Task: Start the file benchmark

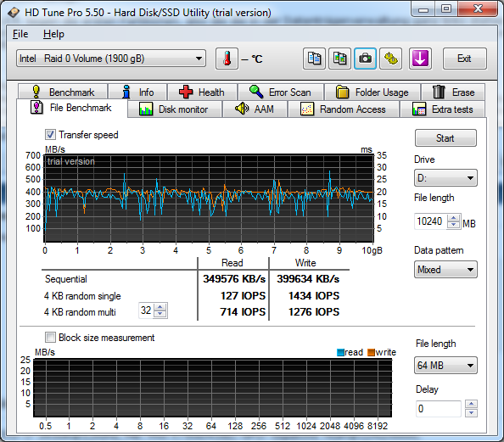Action: (445, 138)
